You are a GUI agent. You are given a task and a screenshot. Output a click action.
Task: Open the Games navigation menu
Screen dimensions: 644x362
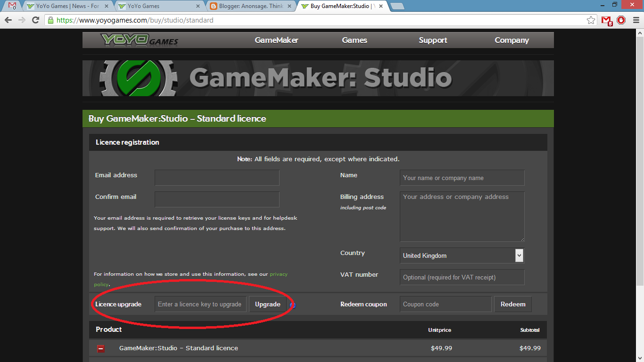tap(355, 40)
